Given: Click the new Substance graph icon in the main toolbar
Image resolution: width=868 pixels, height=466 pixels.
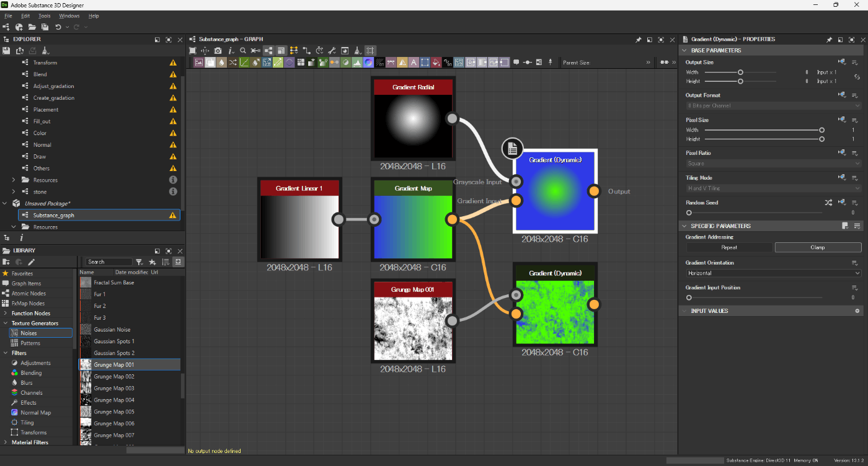Looking at the screenshot, I should pos(6,27).
